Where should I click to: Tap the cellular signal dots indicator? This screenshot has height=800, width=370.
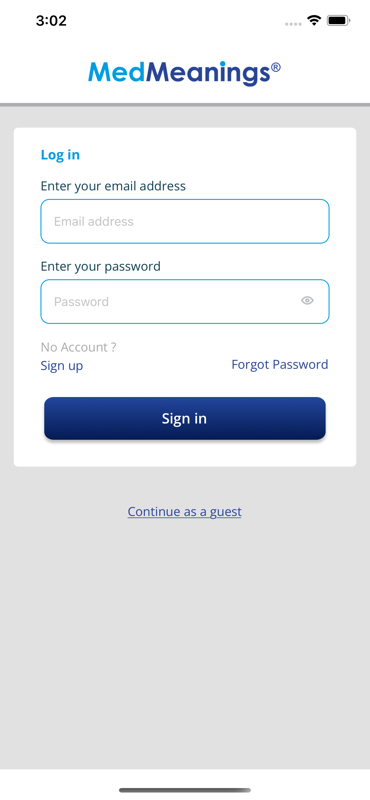click(293, 23)
